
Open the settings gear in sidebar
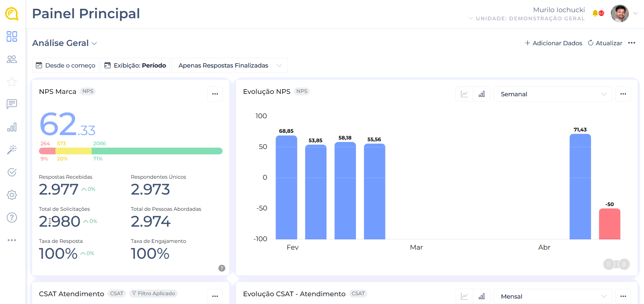point(12,195)
